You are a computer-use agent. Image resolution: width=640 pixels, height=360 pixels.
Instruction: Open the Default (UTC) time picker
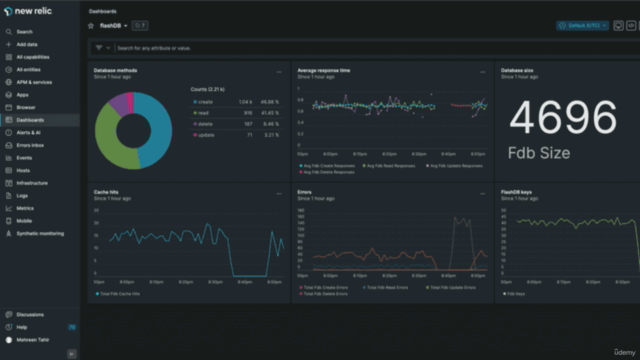click(582, 26)
